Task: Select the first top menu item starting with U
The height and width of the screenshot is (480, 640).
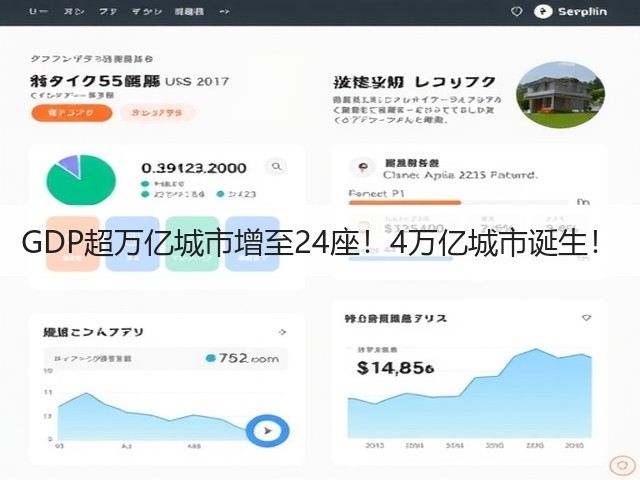Action: (38, 11)
